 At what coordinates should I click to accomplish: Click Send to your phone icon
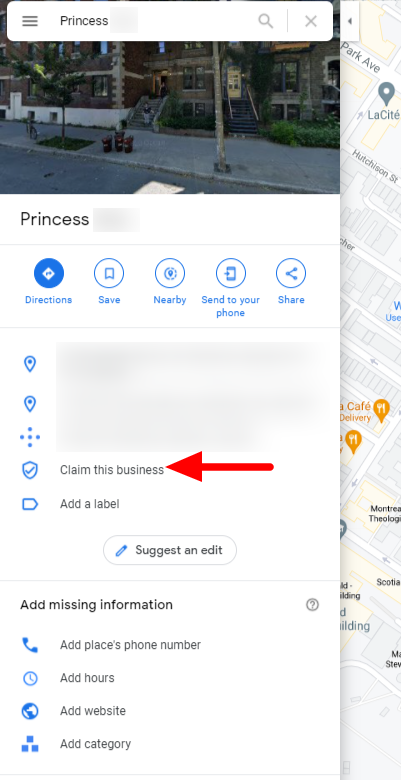(x=231, y=273)
